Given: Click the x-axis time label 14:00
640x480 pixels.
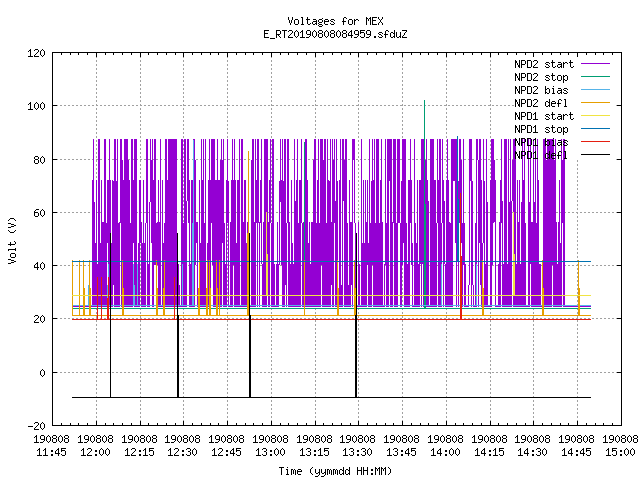Looking at the screenshot, I should click(445, 453).
